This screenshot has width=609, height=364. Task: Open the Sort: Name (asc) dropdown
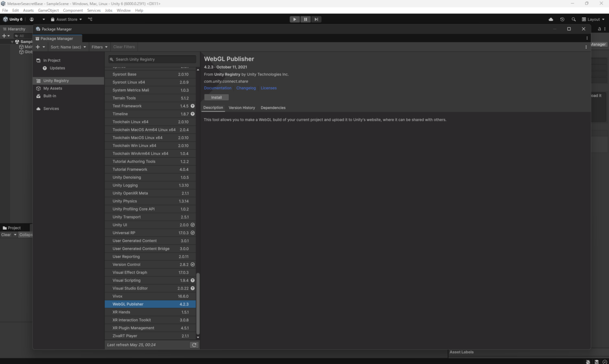tap(67, 47)
